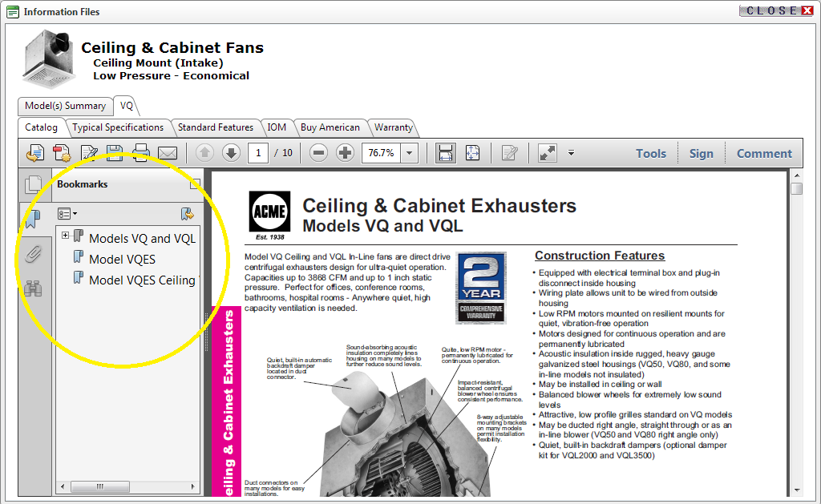This screenshot has height=504, width=821.
Task: Click the zoom percentage field showing 76.7%
Action: pos(381,153)
